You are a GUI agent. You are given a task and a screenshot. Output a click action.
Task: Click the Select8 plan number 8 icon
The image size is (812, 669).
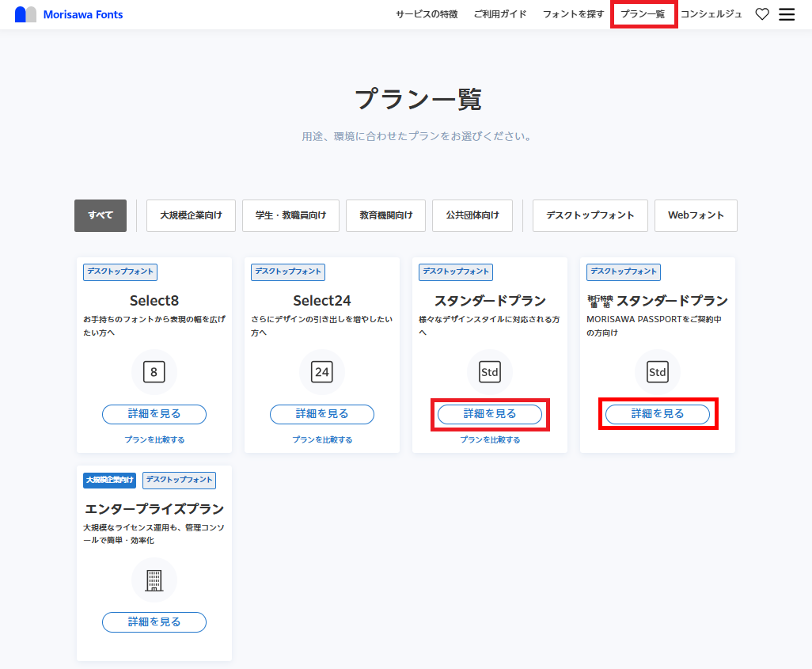tap(154, 372)
